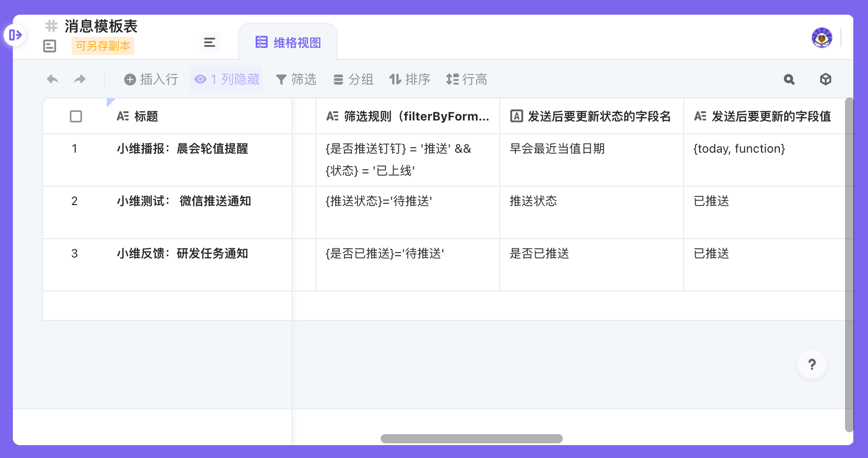The height and width of the screenshot is (458, 868).
Task: Select the cell 早会最近当值日期
Action: coord(592,160)
